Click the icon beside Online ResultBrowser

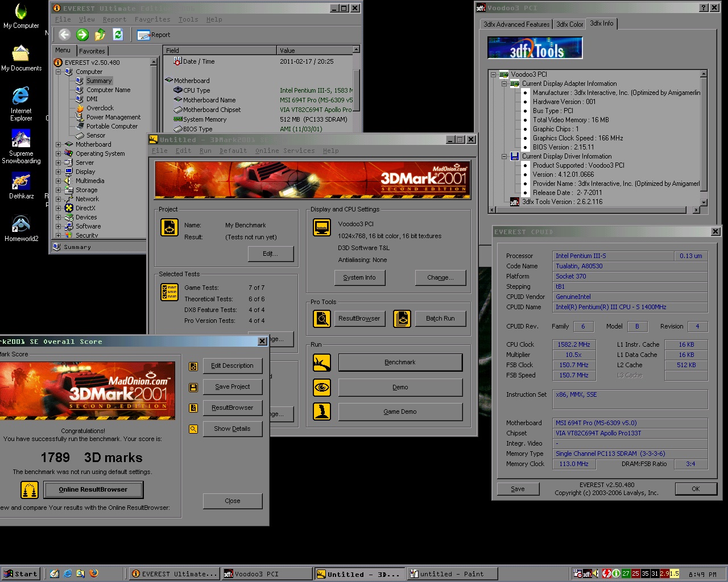pyautogui.click(x=30, y=489)
